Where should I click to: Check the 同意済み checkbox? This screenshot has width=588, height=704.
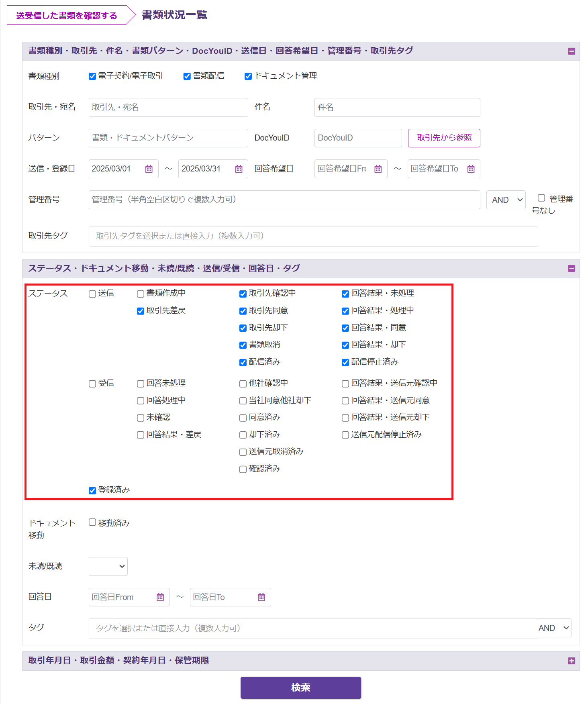pos(243,418)
